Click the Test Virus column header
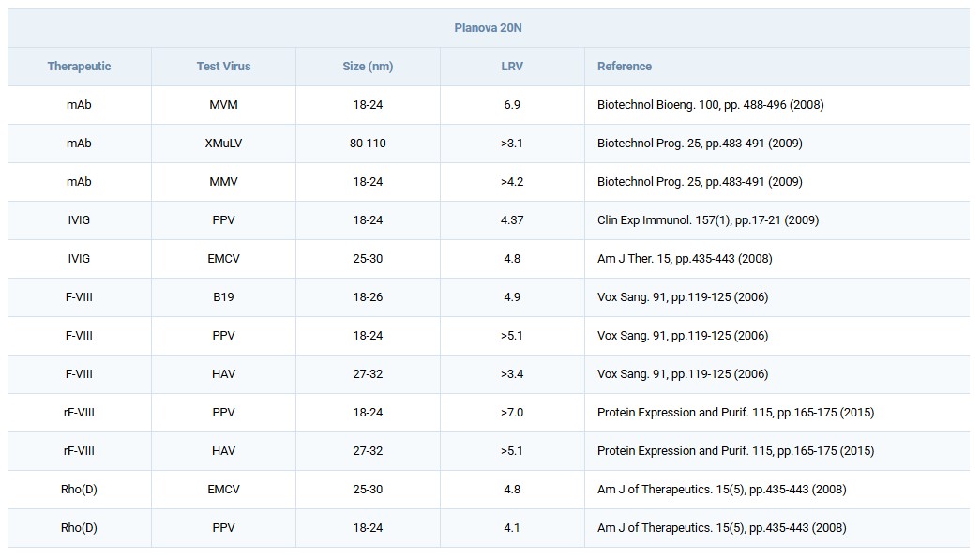This screenshot has width=980, height=560. click(223, 67)
